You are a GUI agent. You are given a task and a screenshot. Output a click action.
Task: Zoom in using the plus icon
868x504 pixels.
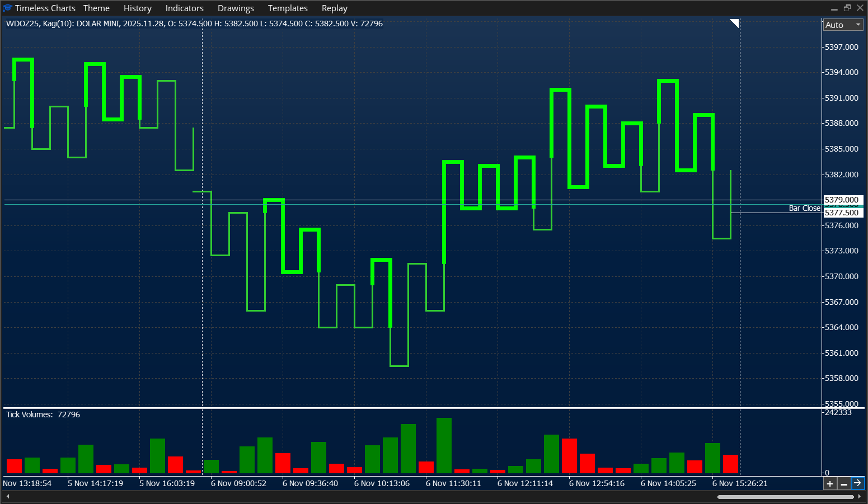(x=830, y=483)
